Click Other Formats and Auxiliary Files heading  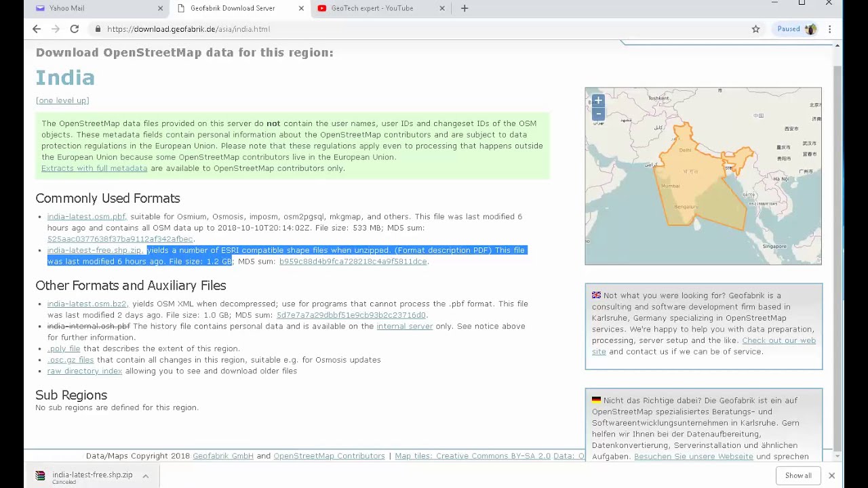click(131, 286)
